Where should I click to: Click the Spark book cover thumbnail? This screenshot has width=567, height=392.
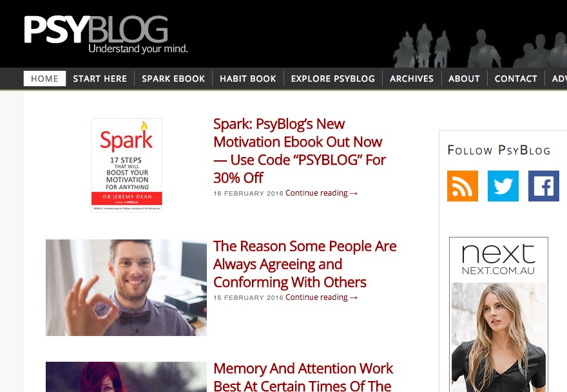126,165
